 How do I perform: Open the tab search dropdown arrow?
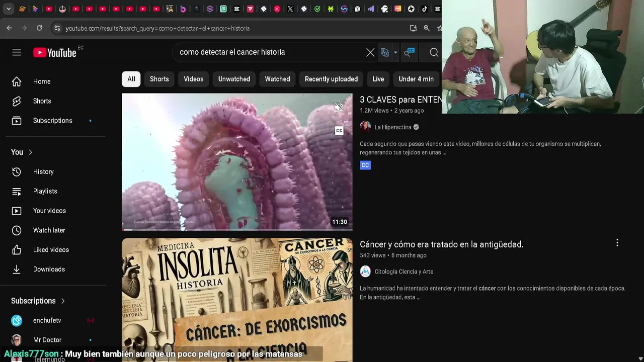pyautogui.click(x=9, y=9)
